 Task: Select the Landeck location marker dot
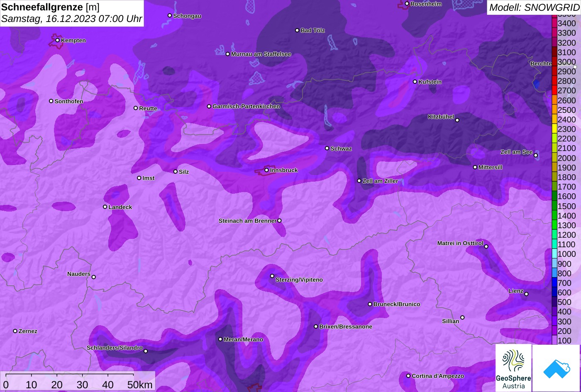click(105, 207)
